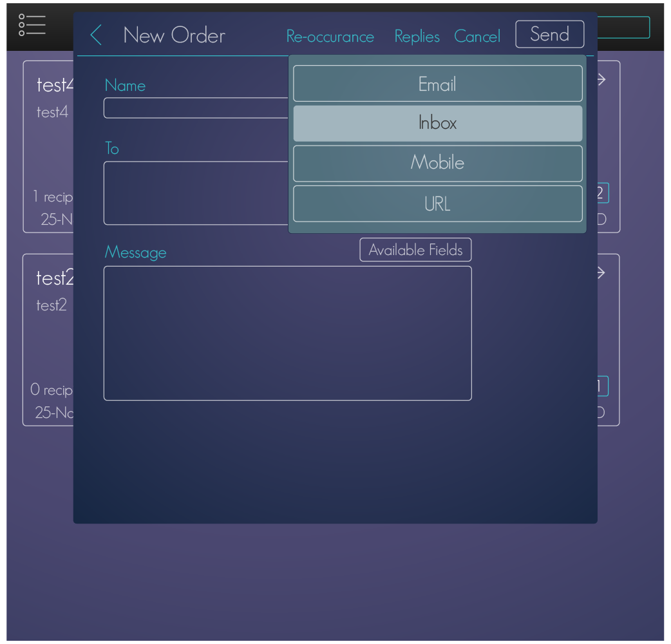Click the count badge on test4 card
The image size is (671, 644).
click(601, 193)
